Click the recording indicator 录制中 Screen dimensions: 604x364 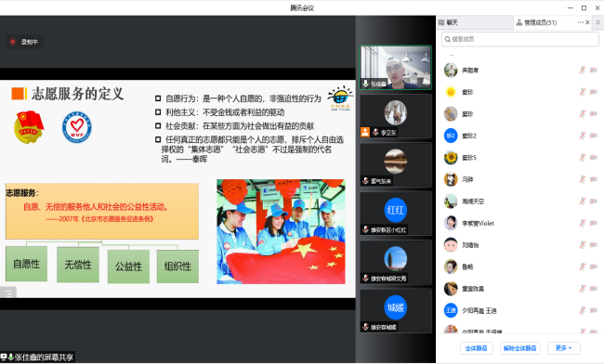(25, 42)
